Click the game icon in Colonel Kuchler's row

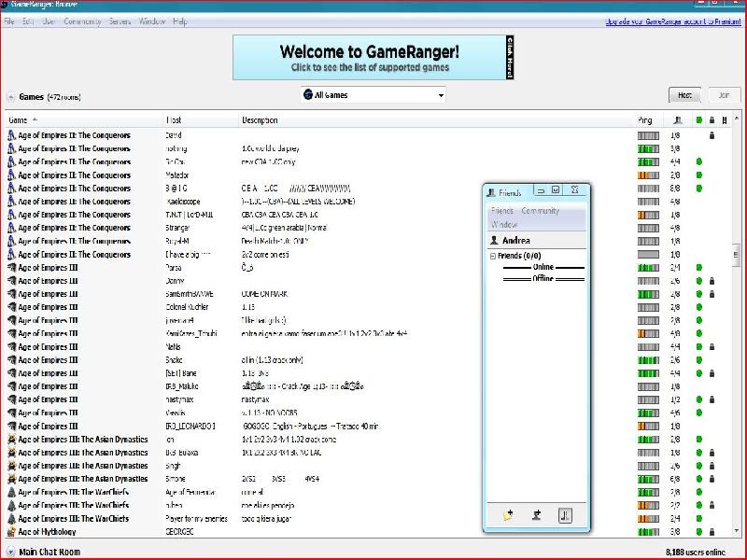tap(11, 307)
